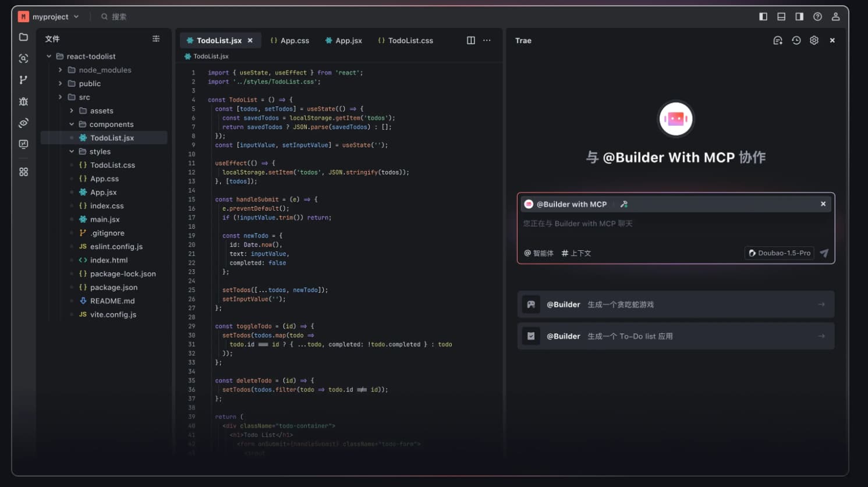Click the MCP tools icon beside Builder with MCP
Viewport: 868px width, 487px height.
coord(624,204)
